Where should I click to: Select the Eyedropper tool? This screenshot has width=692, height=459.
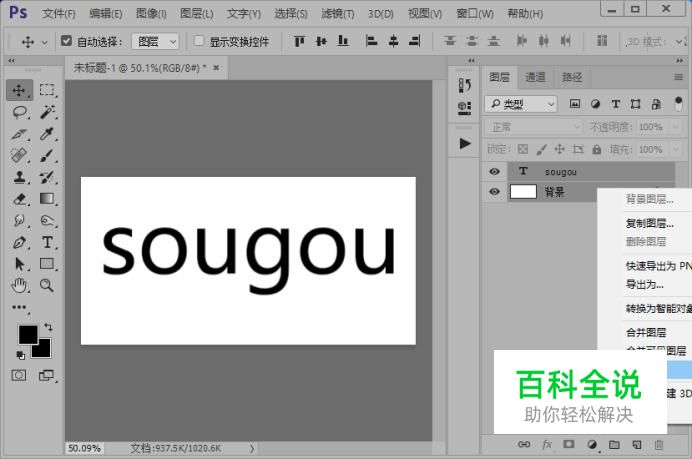47,134
